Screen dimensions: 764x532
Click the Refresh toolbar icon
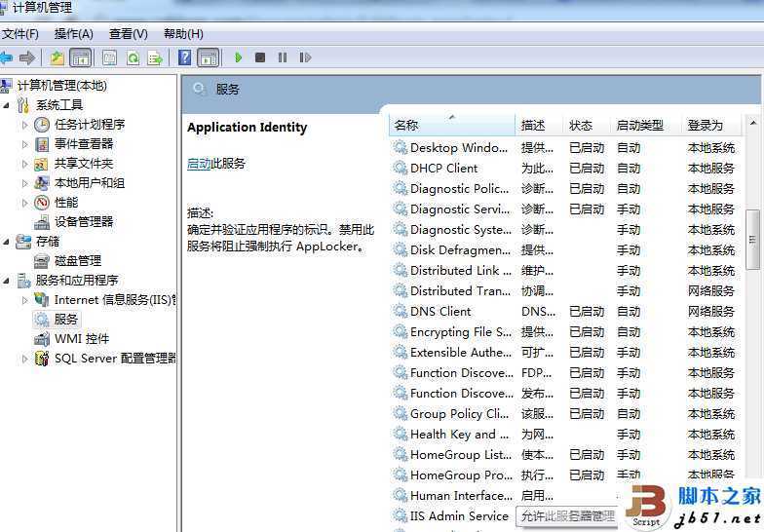tap(133, 58)
